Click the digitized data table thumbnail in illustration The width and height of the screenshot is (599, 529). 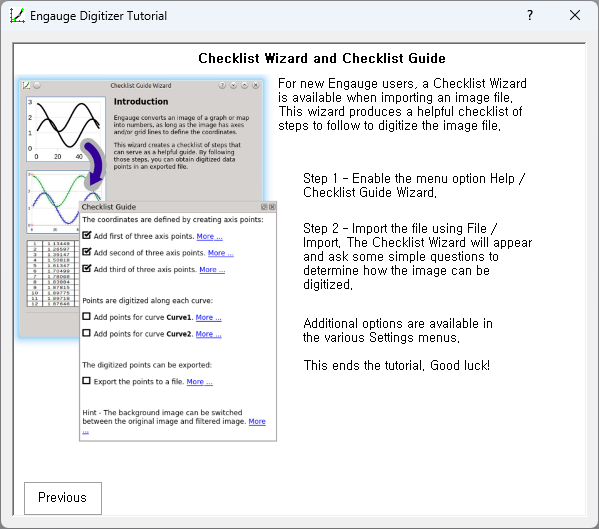[x=53, y=273]
